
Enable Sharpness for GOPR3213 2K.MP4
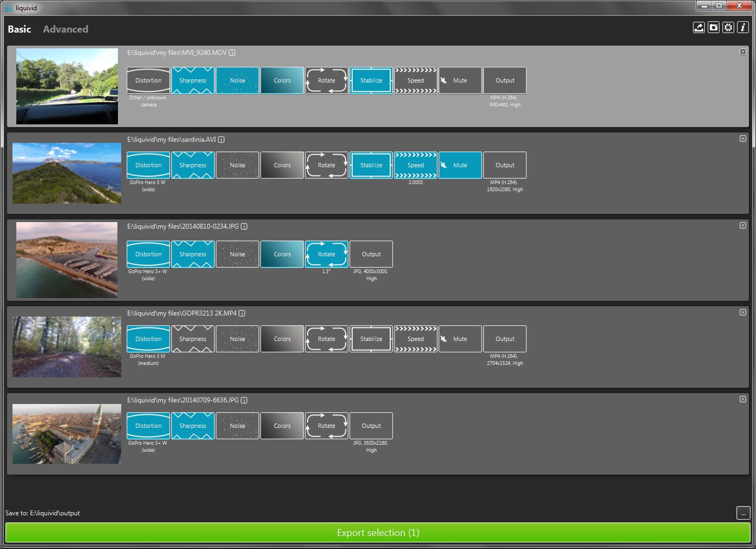coord(193,339)
